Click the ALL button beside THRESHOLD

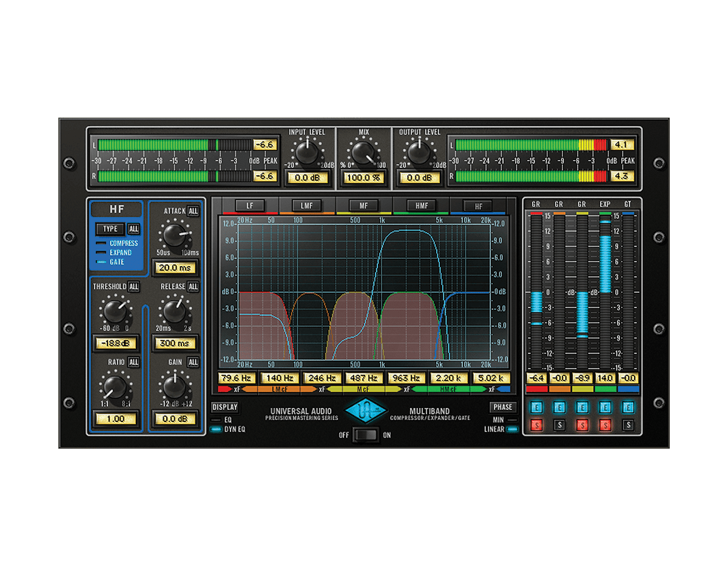(134, 286)
